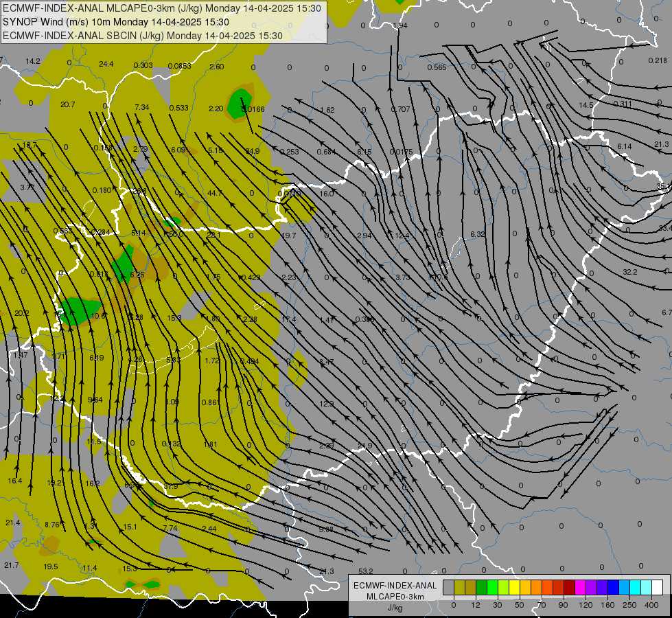Click the map value '11.4'

point(89,568)
